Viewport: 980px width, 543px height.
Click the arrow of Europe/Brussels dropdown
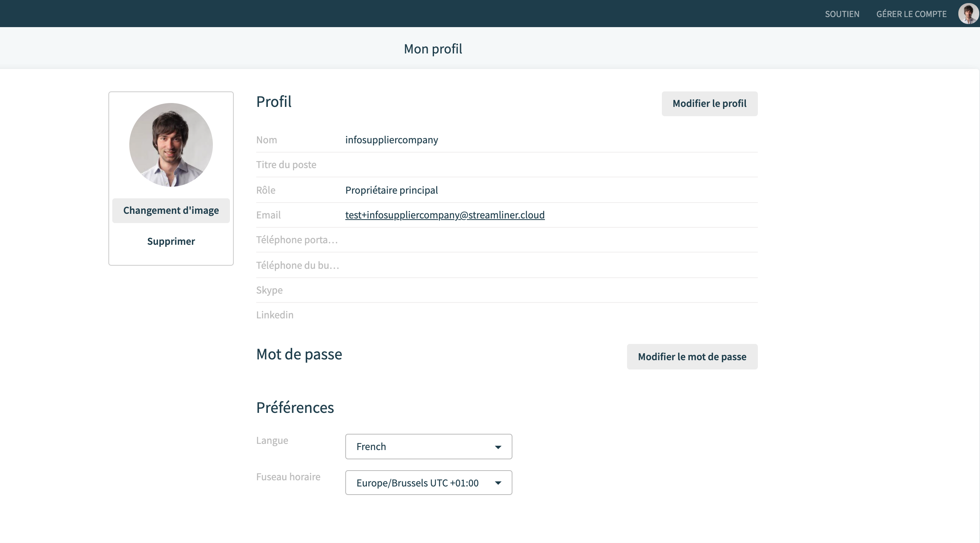pos(498,483)
